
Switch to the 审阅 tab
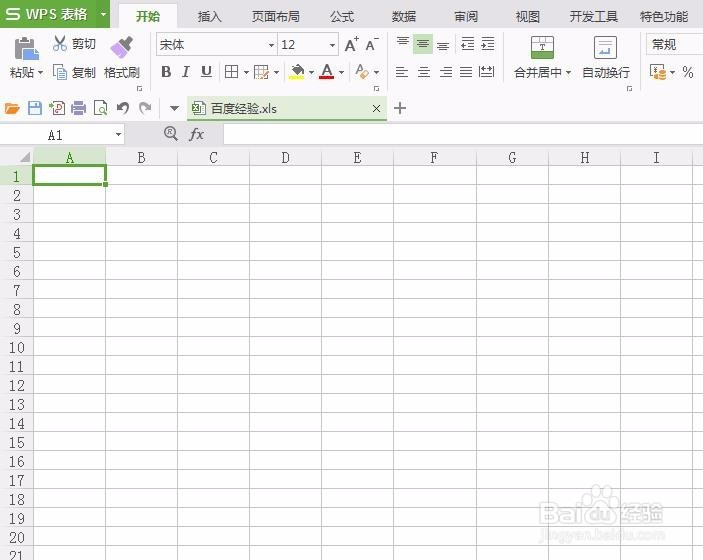point(466,17)
